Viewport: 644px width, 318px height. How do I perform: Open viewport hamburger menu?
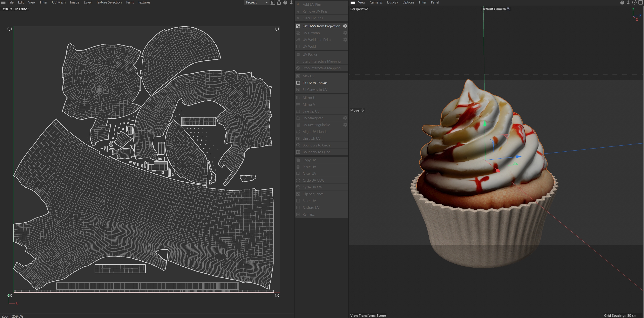click(353, 2)
